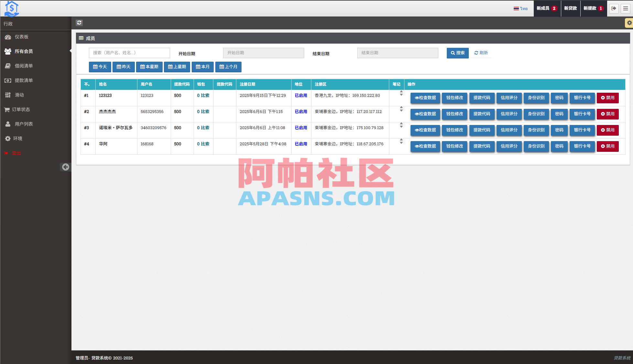The width and height of the screenshot is (633, 364).
Task: Open the hamburger menu at top right
Action: [626, 8]
